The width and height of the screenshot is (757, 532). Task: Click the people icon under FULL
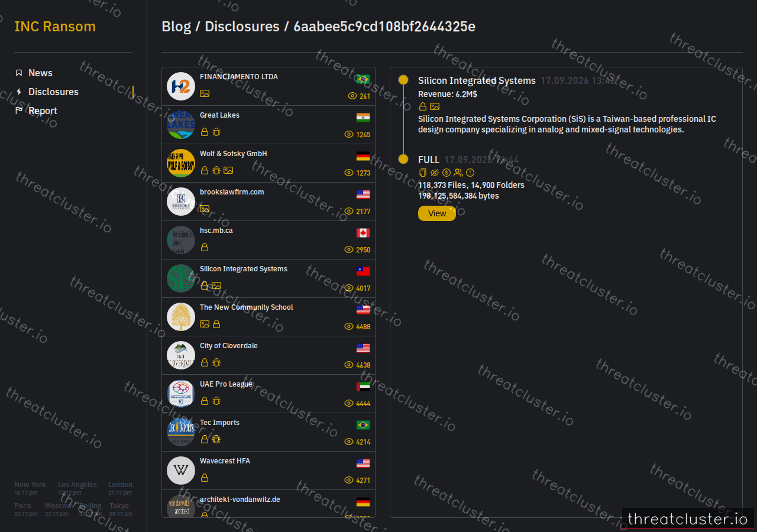458,173
